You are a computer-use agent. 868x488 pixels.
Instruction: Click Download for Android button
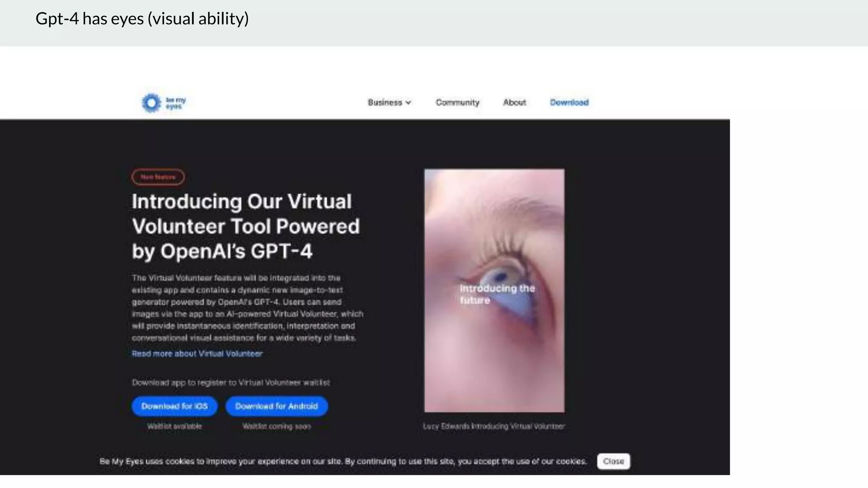point(276,406)
